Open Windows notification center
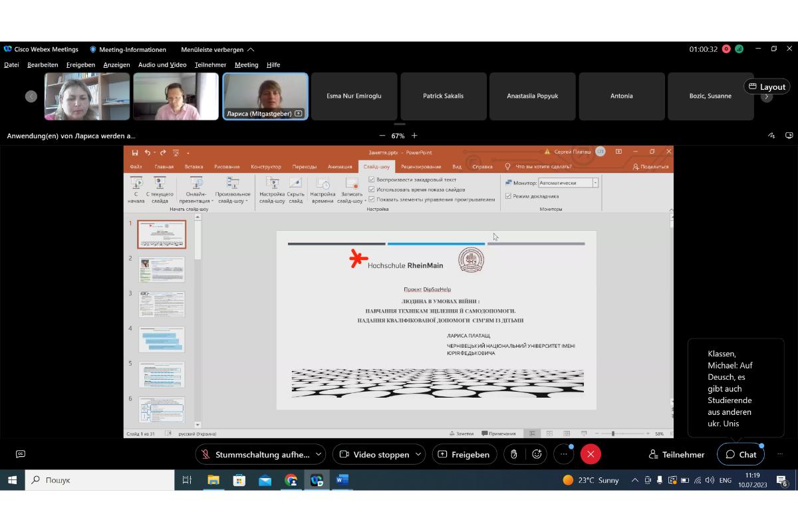This screenshot has height=532, width=798. tap(782, 480)
